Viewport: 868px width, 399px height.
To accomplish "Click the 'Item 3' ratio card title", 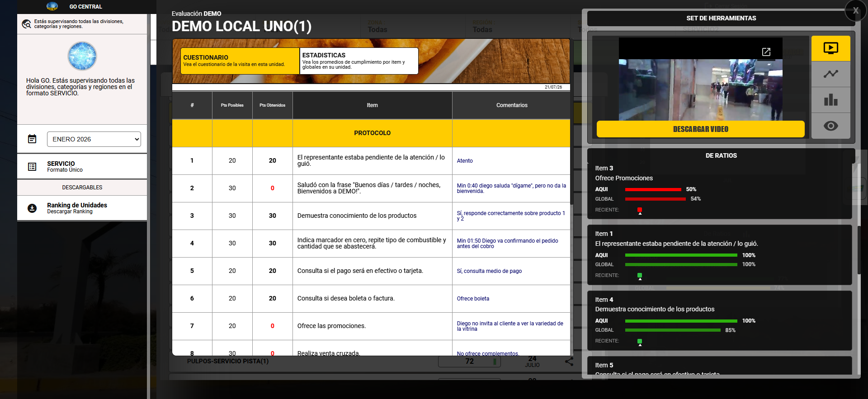I will click(604, 168).
